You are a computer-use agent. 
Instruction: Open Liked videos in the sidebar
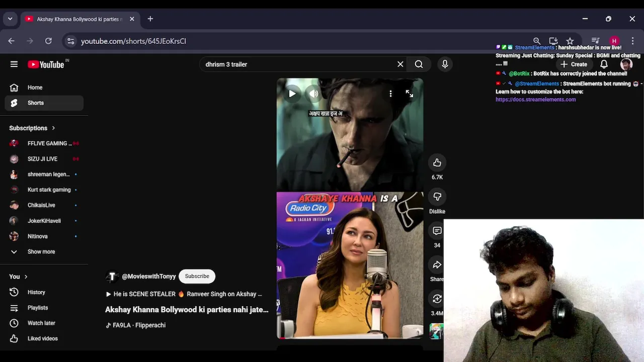click(x=44, y=338)
